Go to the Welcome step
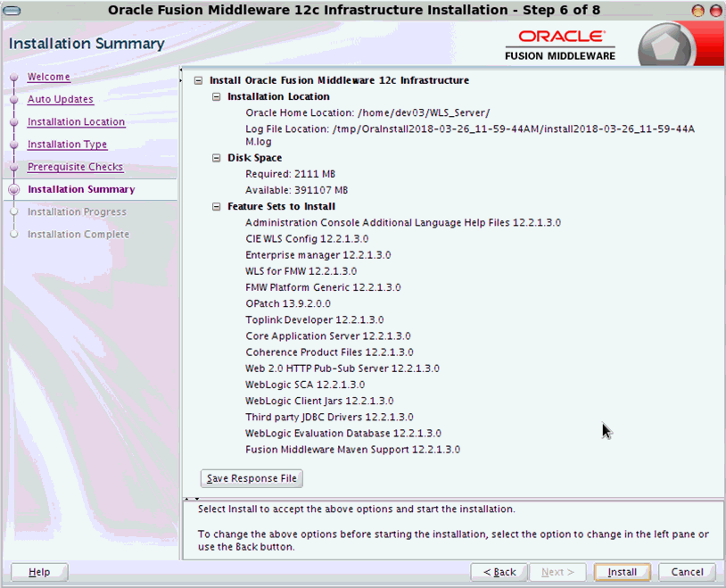The height and width of the screenshot is (588, 726). [x=49, y=77]
